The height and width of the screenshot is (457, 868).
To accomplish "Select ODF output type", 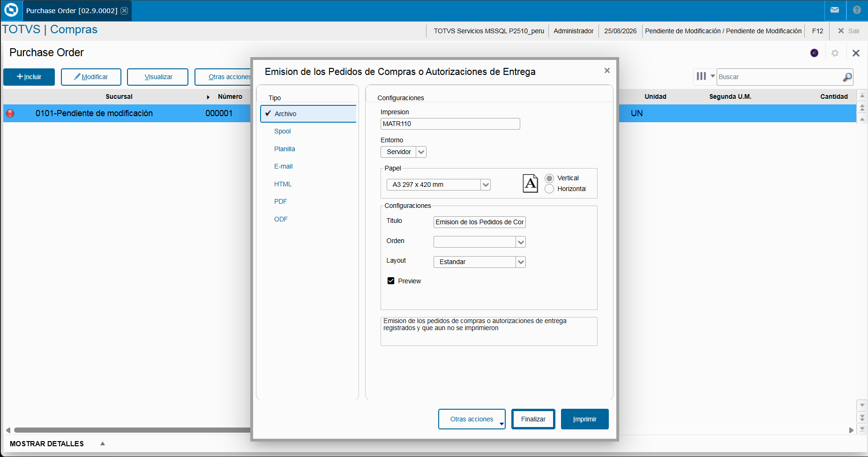I will 281,219.
